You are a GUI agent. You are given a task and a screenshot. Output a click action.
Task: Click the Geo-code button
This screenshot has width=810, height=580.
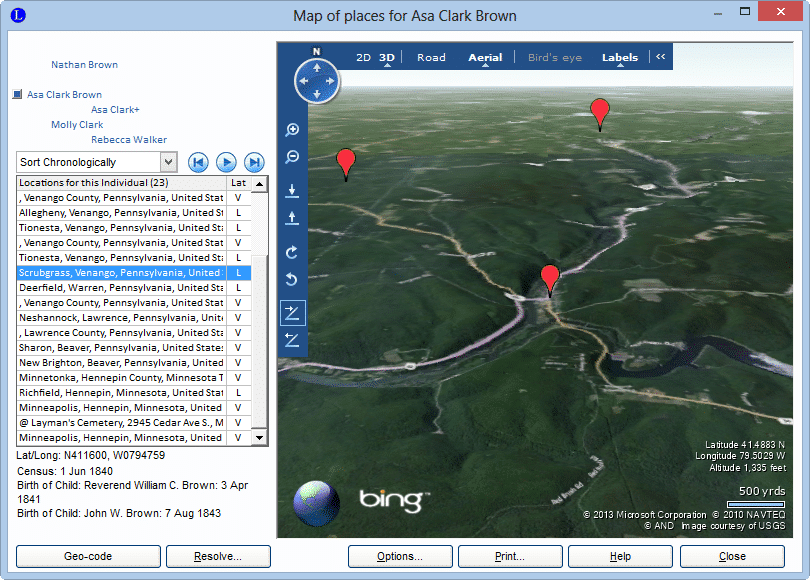[x=88, y=556]
